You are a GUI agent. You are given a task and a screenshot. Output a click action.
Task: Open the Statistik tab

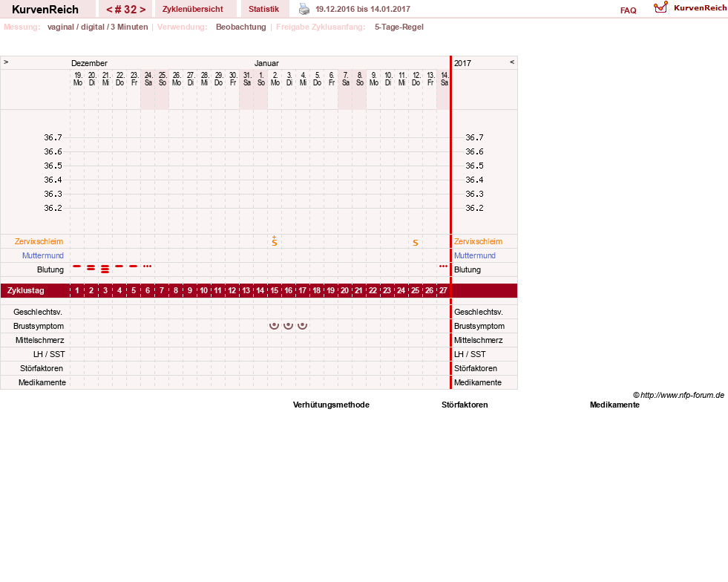tap(263, 9)
